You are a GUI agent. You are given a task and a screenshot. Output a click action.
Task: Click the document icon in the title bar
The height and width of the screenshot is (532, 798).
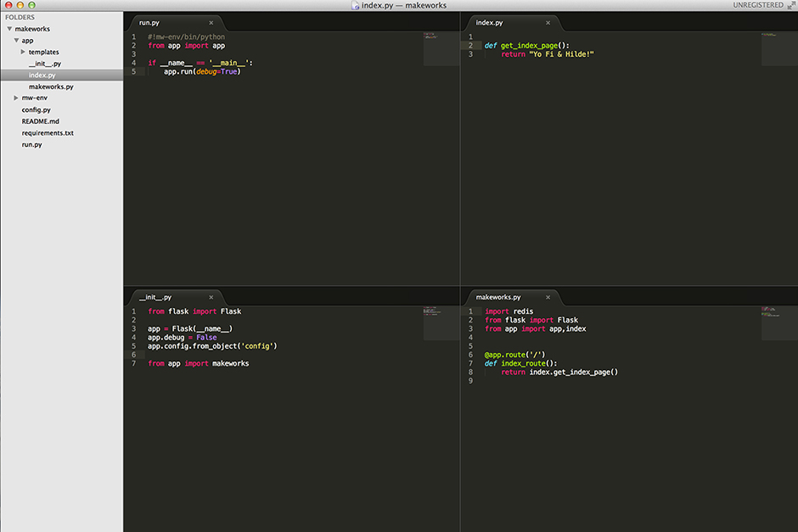(356, 6)
